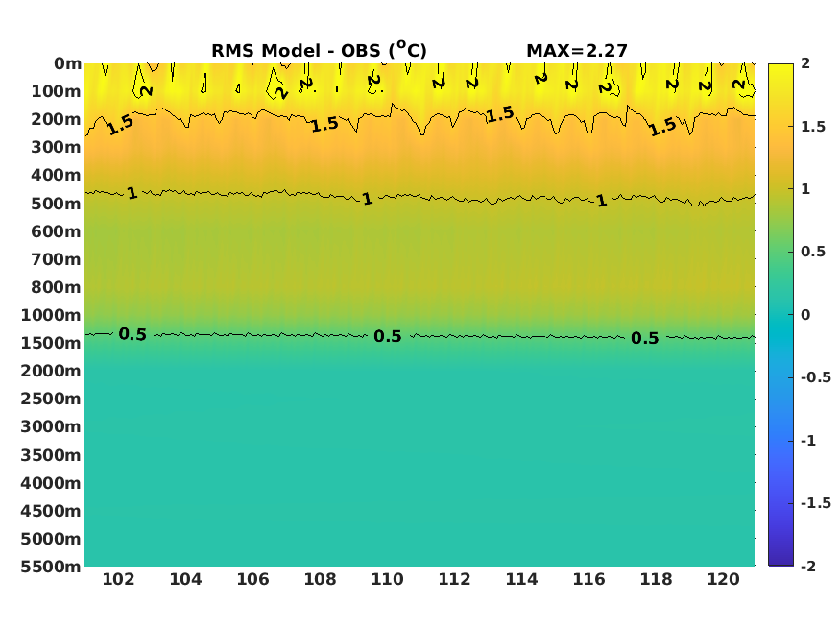The width and height of the screenshot is (840, 630).
Task: Select the 'MAX=2.27' annotation text
Action: [x=576, y=51]
